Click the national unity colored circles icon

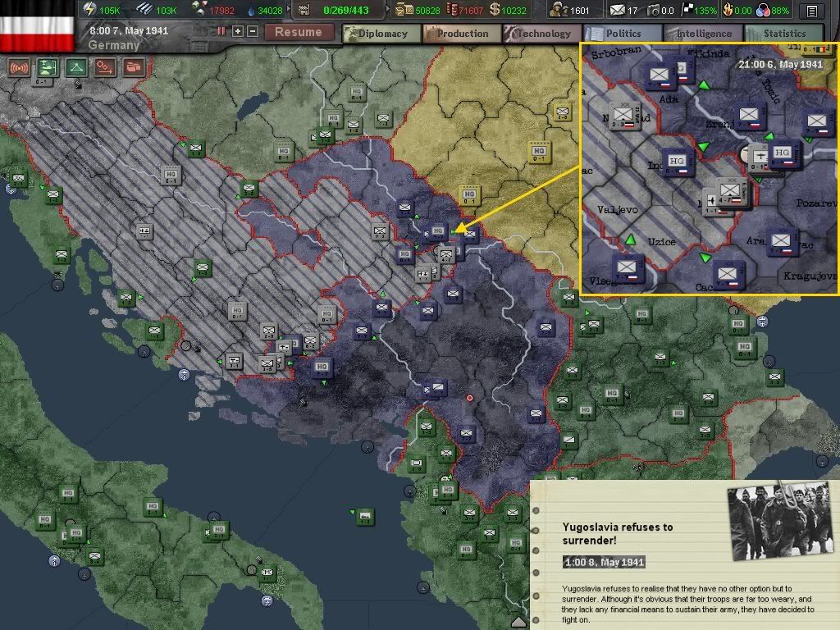[x=764, y=10]
